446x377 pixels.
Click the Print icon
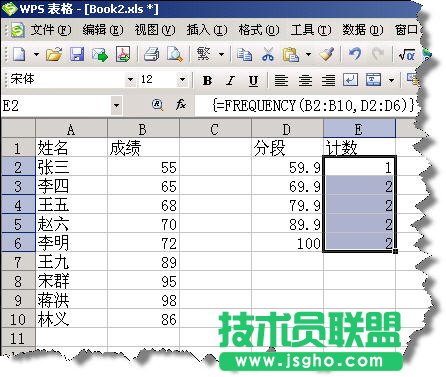pyautogui.click(x=152, y=54)
